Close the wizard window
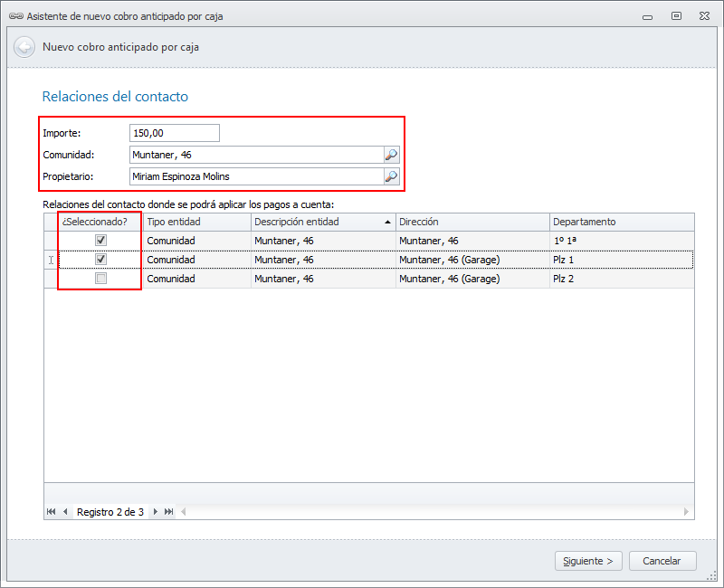The width and height of the screenshot is (724, 588). point(704,16)
